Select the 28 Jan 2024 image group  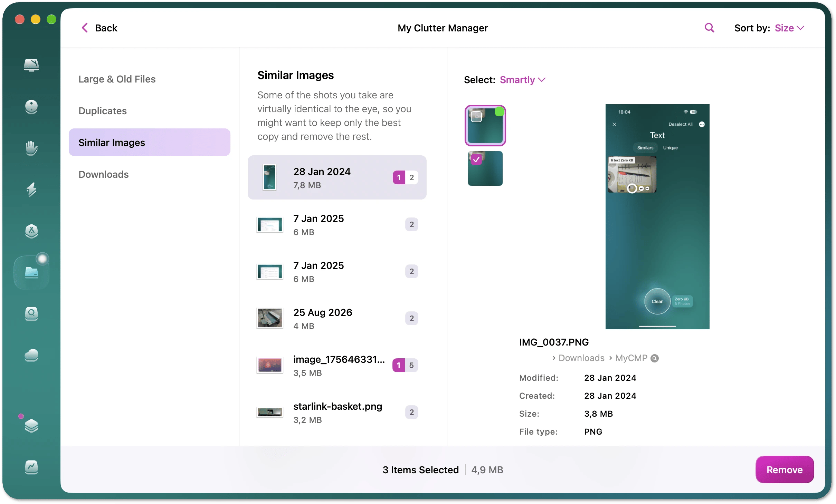click(x=337, y=177)
